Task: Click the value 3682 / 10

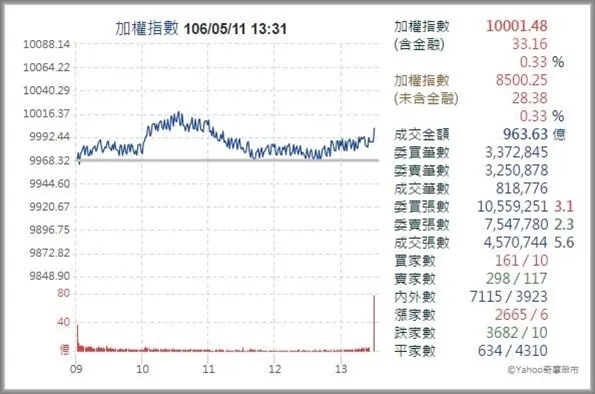Action: pyautogui.click(x=517, y=333)
